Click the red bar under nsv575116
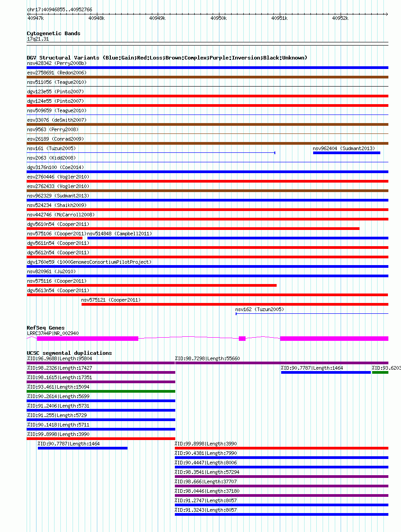Screen dimensions: 401x532 [x=151, y=286]
